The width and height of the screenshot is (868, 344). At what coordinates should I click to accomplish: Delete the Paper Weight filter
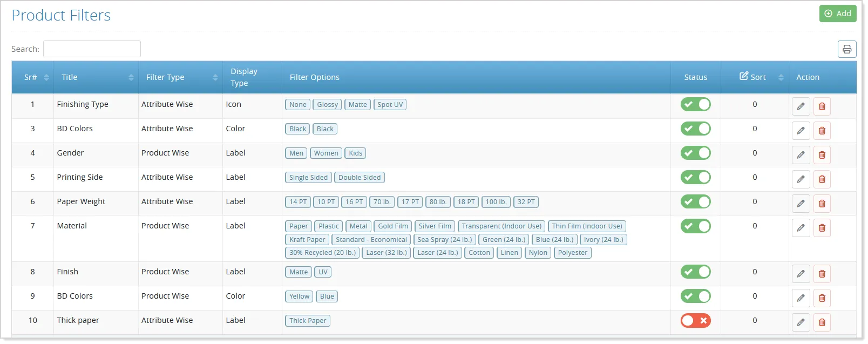[x=822, y=204]
